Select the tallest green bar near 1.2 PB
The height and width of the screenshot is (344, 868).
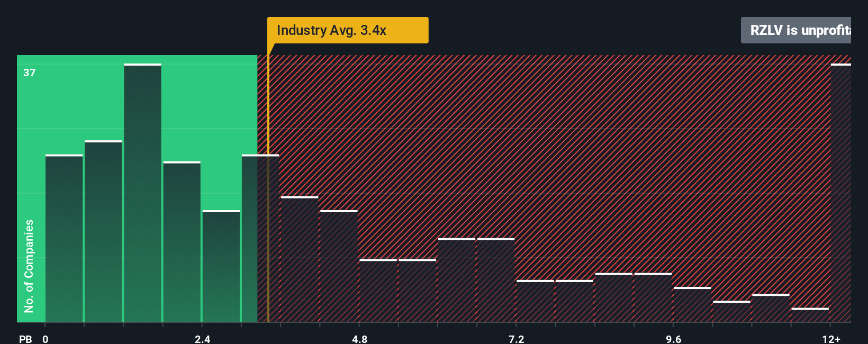point(142,193)
